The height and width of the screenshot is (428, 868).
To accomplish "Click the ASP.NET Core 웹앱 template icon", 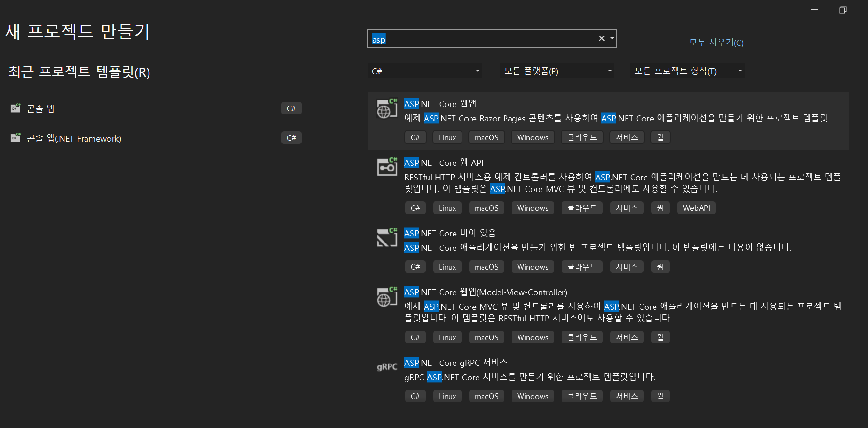I will (x=387, y=108).
